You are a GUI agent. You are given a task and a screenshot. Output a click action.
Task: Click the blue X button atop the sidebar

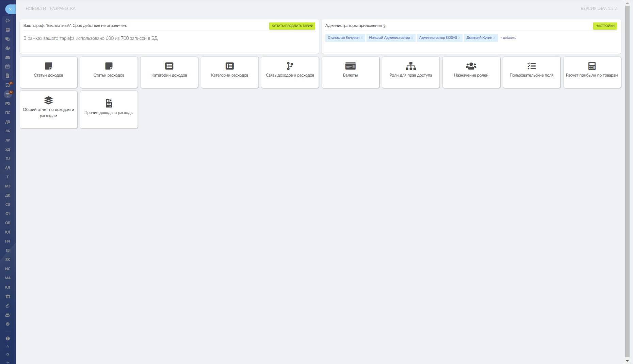click(10, 9)
